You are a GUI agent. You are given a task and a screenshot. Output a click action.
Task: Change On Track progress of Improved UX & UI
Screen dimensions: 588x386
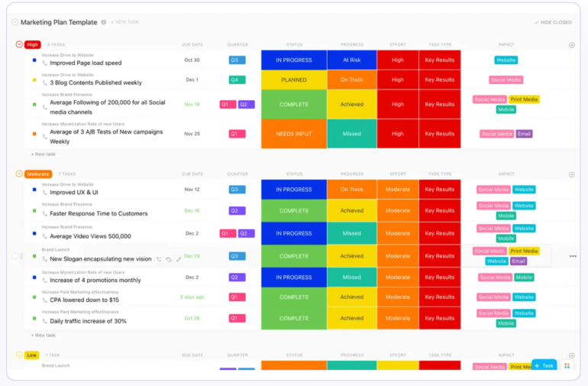coord(352,190)
